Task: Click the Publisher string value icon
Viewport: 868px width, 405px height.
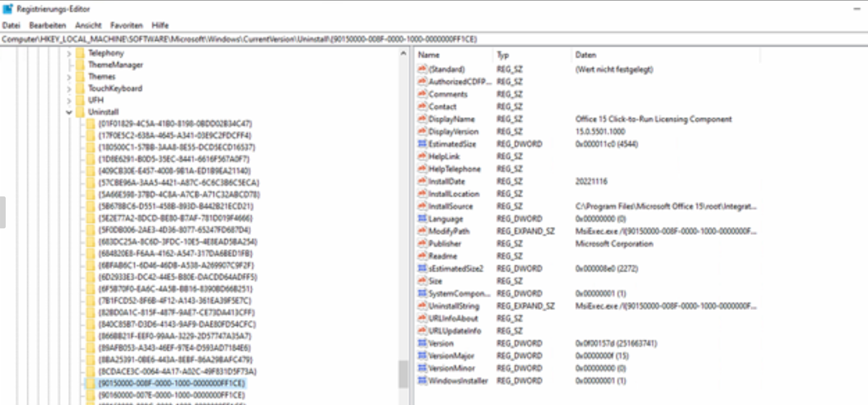Action: tap(422, 244)
